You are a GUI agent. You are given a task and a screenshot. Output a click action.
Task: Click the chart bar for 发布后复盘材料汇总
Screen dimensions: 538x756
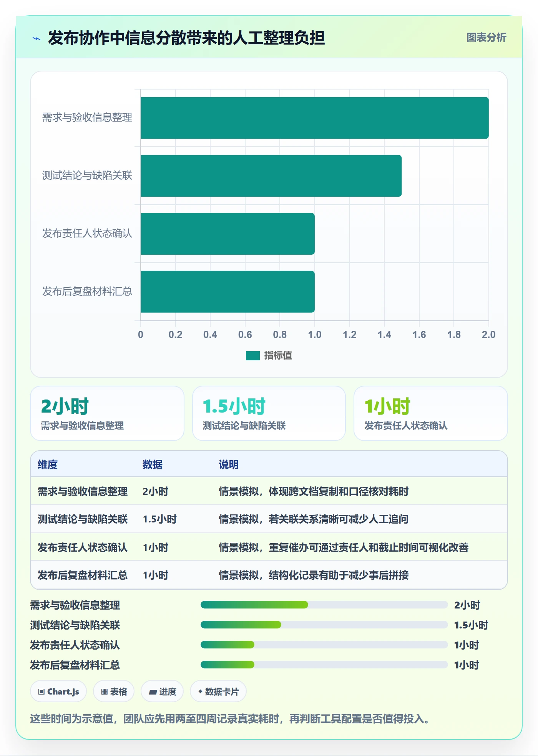[228, 292]
